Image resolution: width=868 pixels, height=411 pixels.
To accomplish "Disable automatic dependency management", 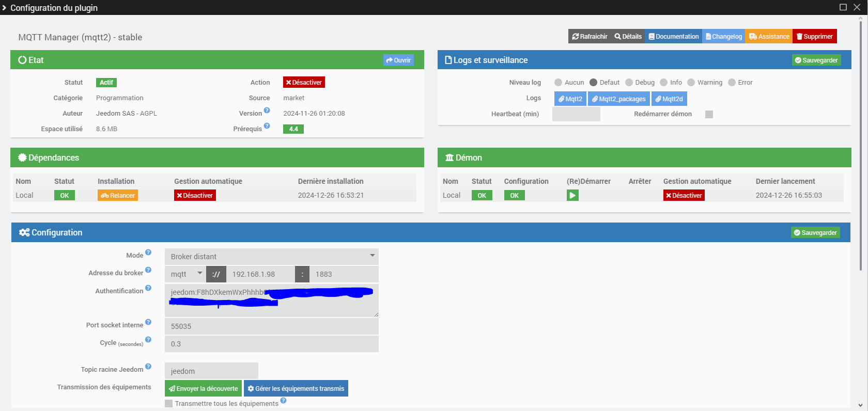I will (195, 196).
